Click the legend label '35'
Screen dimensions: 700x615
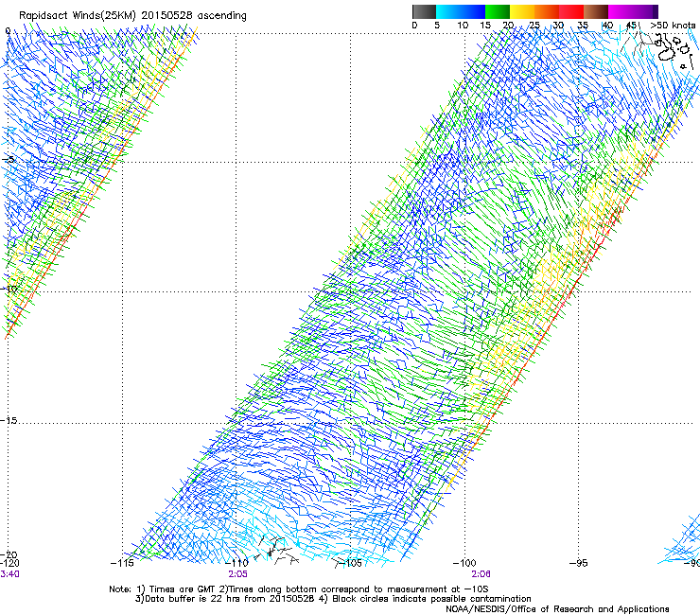(x=583, y=26)
